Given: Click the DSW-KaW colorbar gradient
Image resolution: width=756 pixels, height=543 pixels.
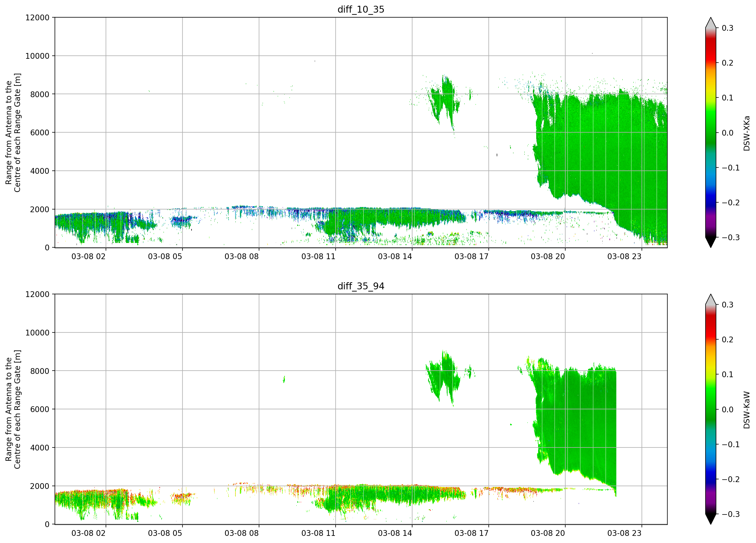Looking at the screenshot, I should coord(711,409).
